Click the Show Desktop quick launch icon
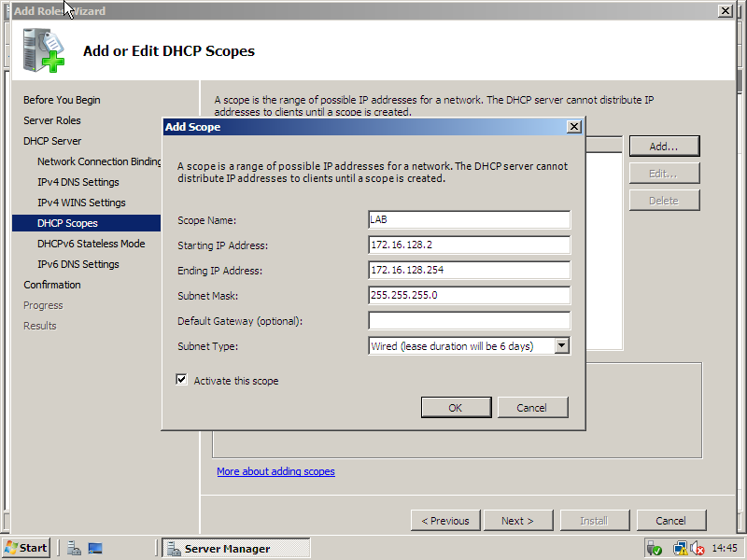 coord(94,548)
